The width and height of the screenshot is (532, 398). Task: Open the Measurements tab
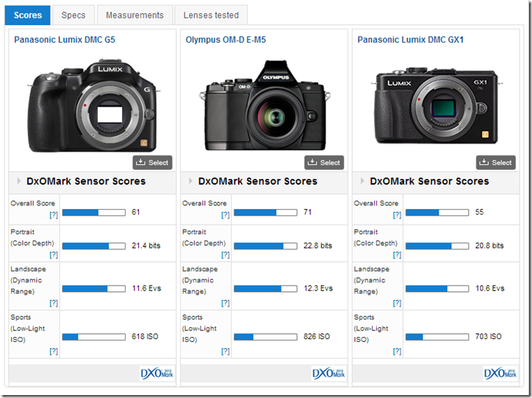[134, 15]
